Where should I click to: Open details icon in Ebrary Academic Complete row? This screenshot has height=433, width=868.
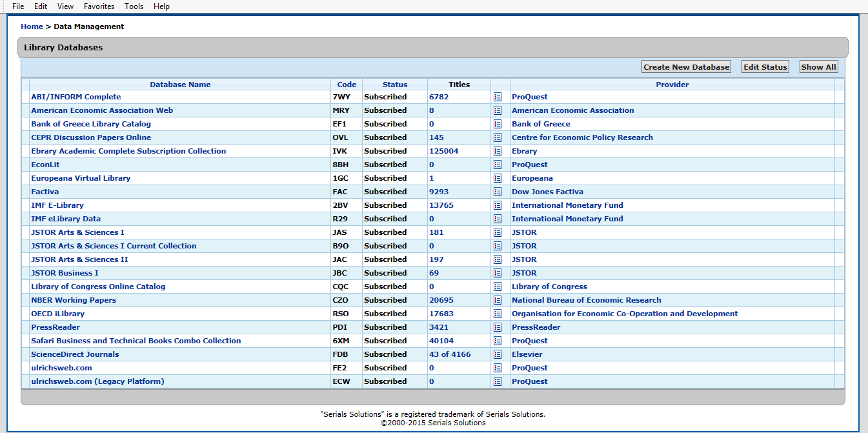click(498, 151)
